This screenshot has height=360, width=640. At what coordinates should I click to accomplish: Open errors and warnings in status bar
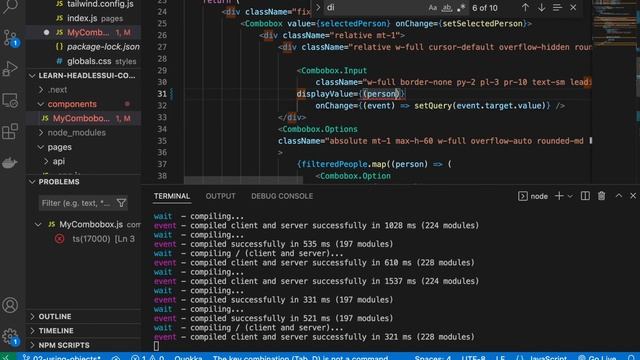[148, 357]
